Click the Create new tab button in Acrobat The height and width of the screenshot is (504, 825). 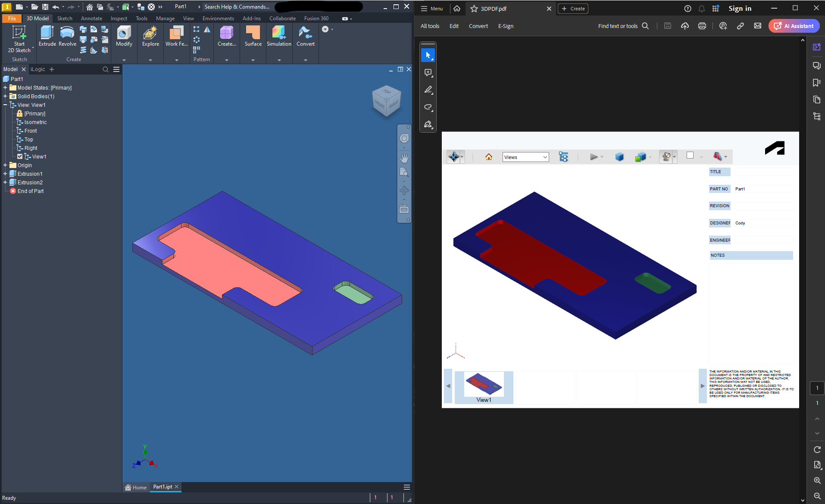(573, 9)
